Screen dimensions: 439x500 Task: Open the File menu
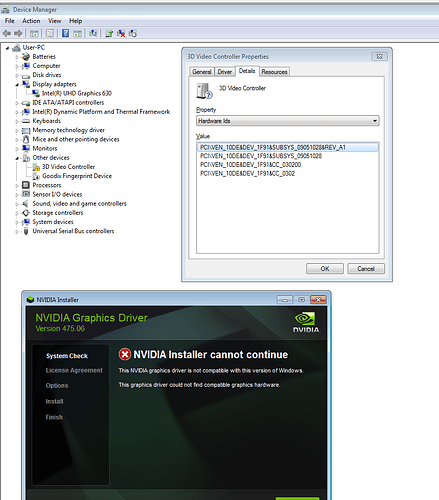(10, 21)
